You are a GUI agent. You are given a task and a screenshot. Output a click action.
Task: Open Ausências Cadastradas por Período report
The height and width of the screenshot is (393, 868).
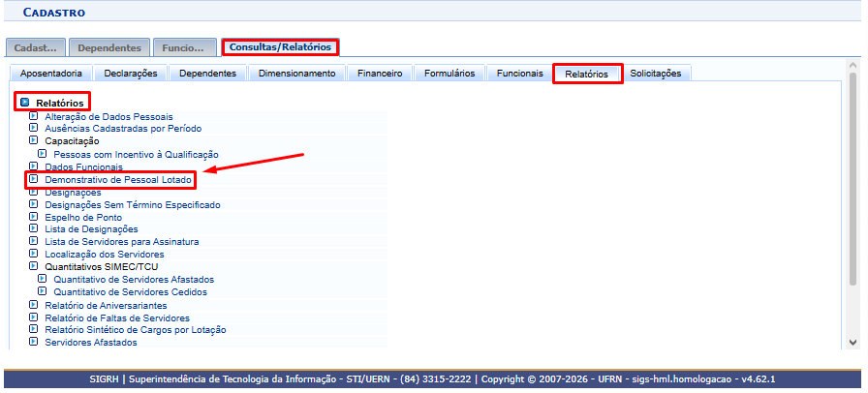point(123,129)
